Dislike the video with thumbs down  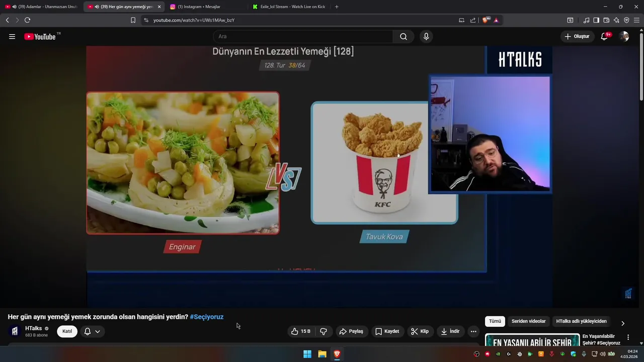point(324,331)
